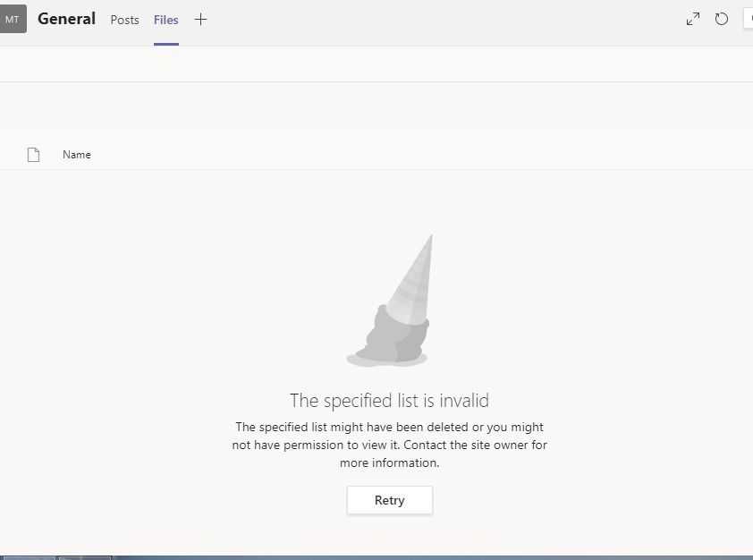The width and height of the screenshot is (753, 560).
Task: Select the Files tab
Action: (166, 20)
